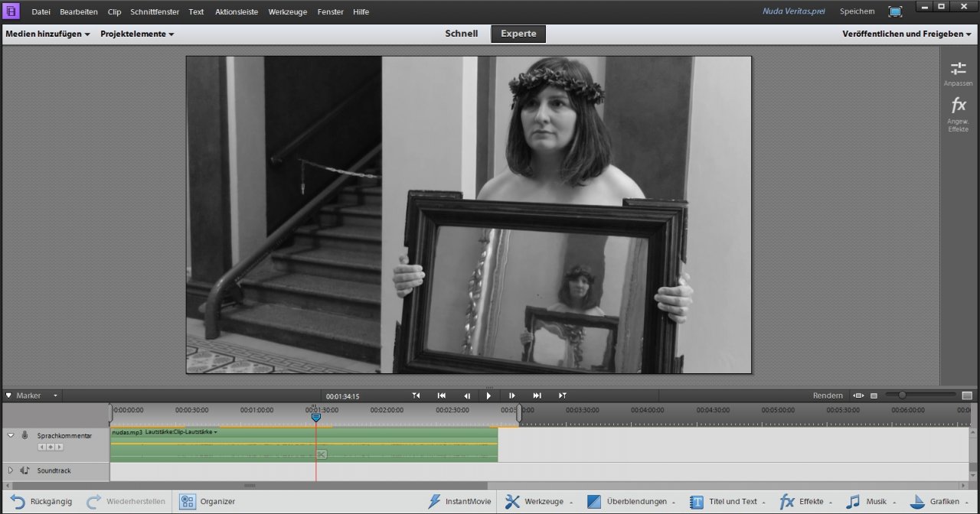This screenshot has width=980, height=514.
Task: Open the Veröffentlichen und Freigeben dropdown
Action: coord(907,34)
